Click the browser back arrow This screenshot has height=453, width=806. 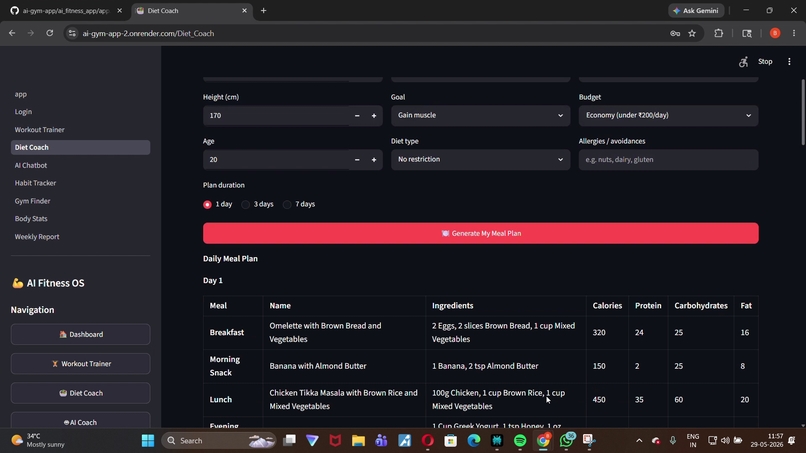[x=12, y=33]
